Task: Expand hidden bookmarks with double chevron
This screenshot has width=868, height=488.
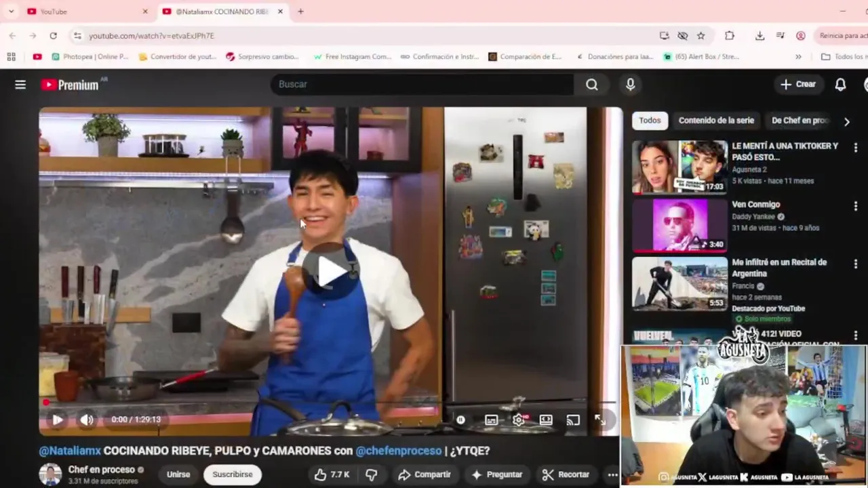Action: [798, 57]
